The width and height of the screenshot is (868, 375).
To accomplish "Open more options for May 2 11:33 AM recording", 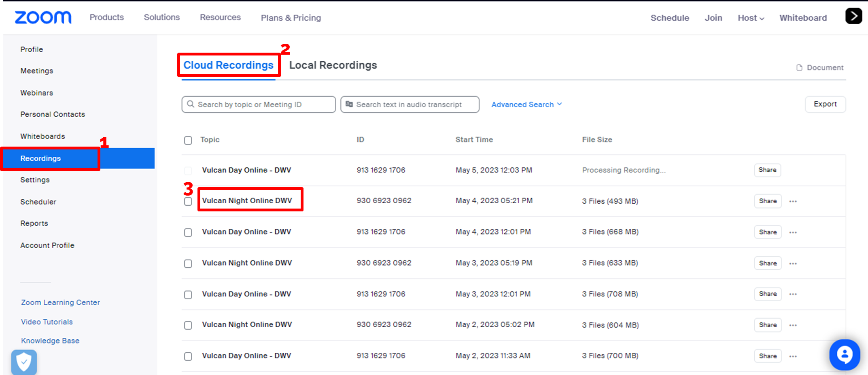I will (793, 356).
